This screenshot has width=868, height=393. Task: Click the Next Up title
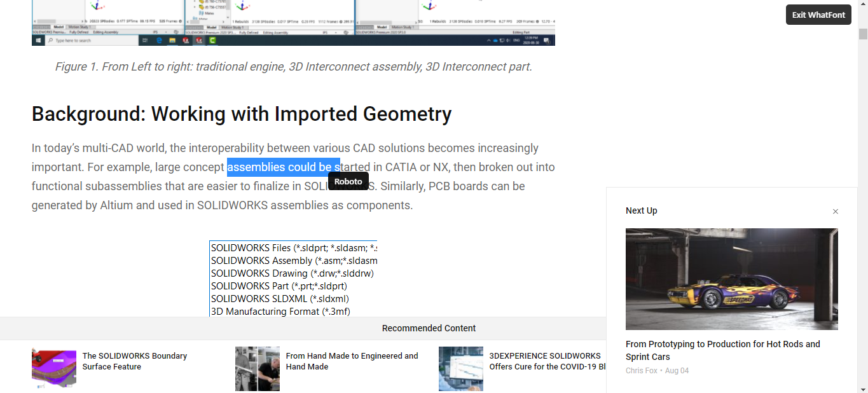[642, 210]
